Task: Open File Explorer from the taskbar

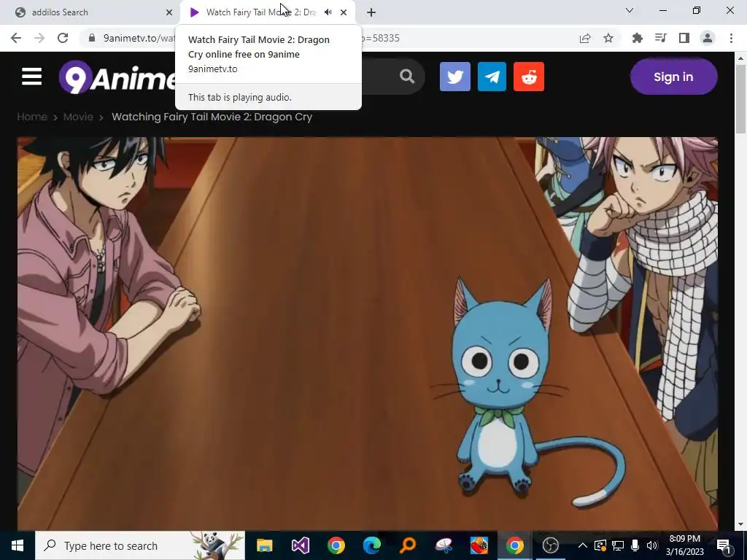Action: click(x=264, y=545)
